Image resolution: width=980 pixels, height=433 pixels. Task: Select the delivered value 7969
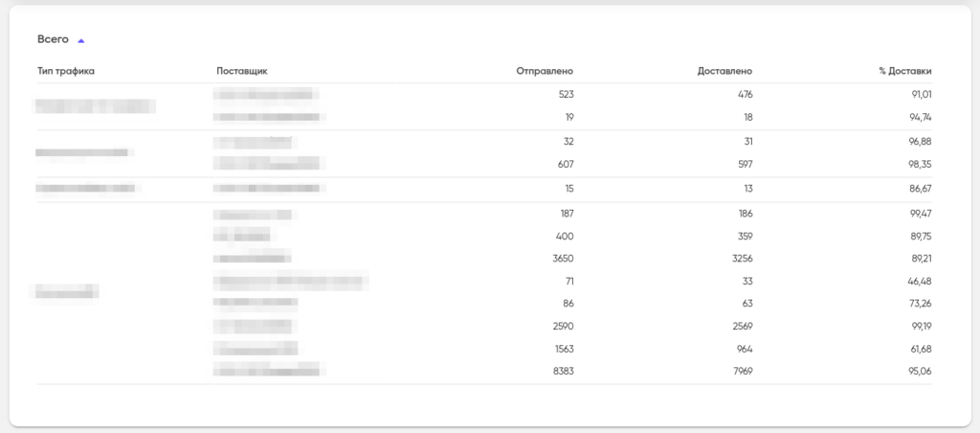(742, 371)
